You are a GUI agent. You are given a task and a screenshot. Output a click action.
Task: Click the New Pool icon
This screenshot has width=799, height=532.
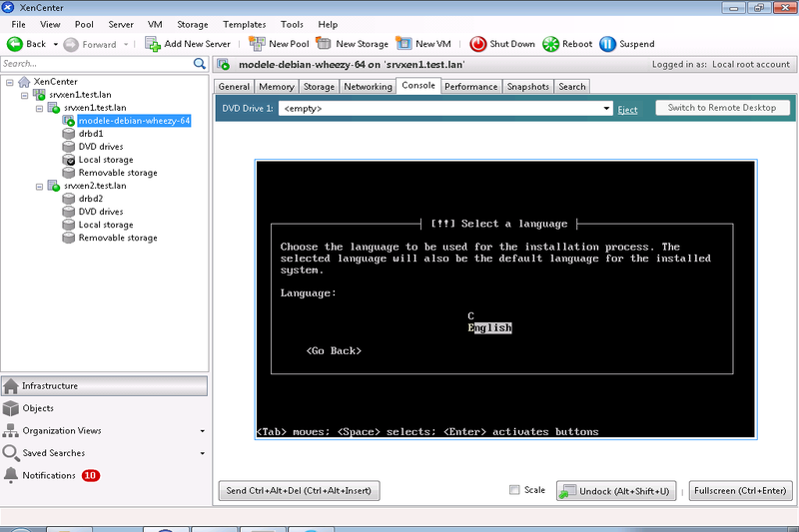tap(257, 44)
